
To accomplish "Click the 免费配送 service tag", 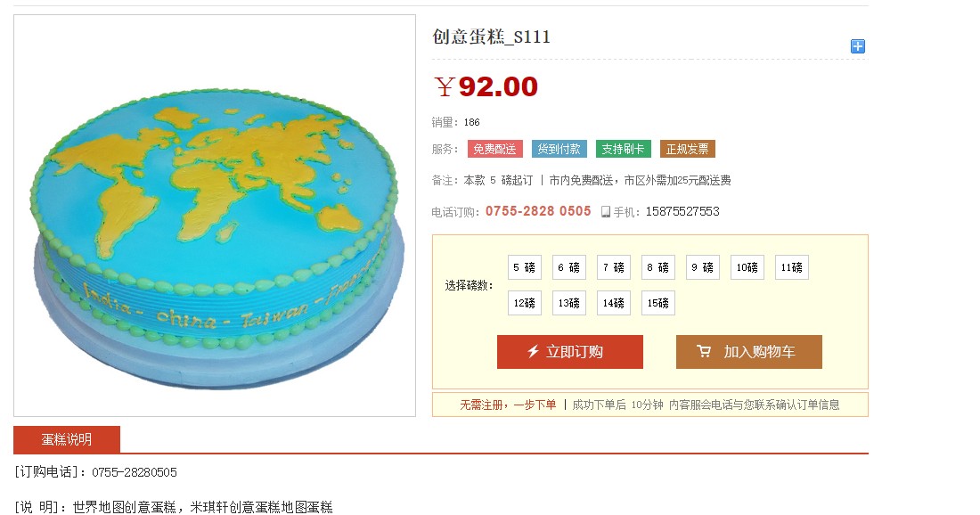I will tap(495, 149).
